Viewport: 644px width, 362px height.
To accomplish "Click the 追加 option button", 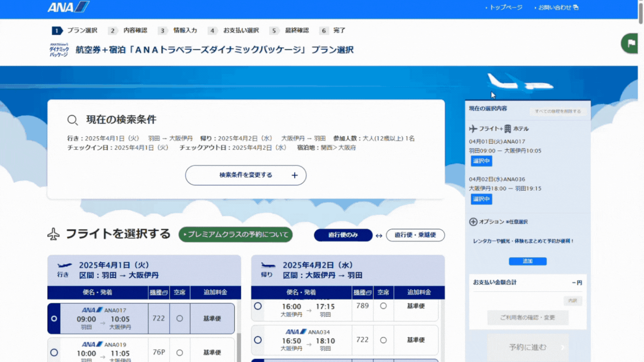I will (x=527, y=261).
